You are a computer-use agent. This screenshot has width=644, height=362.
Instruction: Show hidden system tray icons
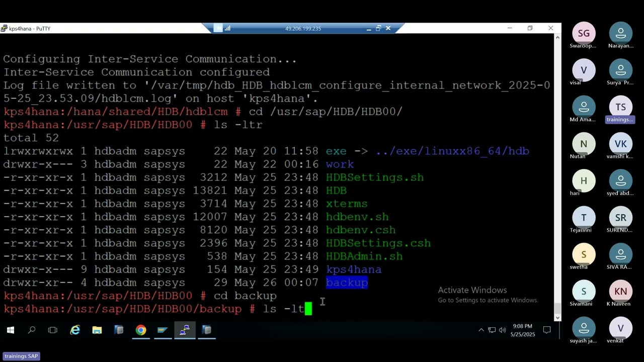[x=481, y=330]
